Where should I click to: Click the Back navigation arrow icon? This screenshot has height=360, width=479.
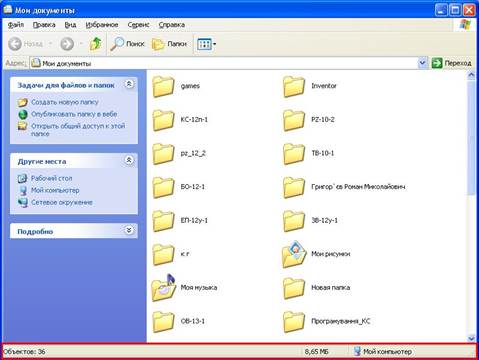pyautogui.click(x=15, y=44)
